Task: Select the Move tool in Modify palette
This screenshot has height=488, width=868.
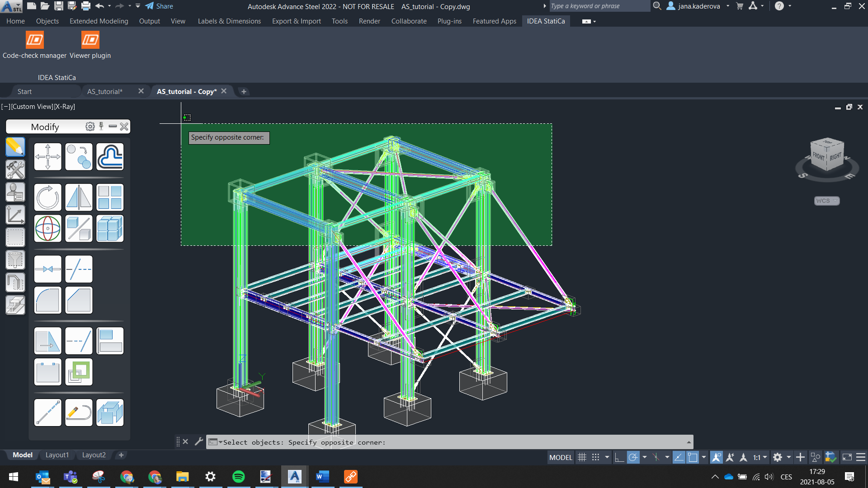Action: pyautogui.click(x=47, y=157)
